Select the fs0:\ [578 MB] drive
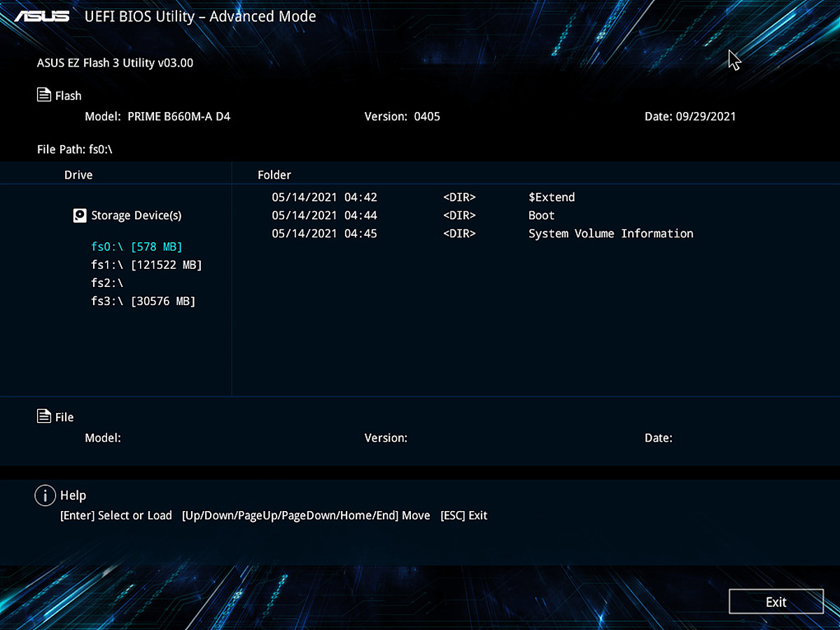Image resolution: width=840 pixels, height=630 pixels. click(136, 246)
